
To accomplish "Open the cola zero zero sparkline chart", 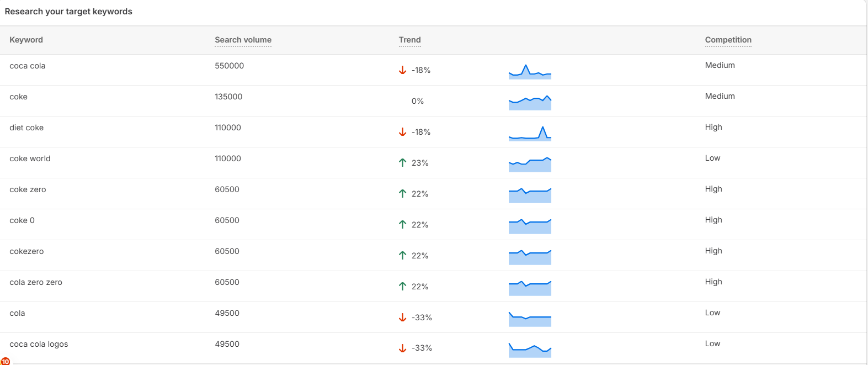I will pos(530,288).
